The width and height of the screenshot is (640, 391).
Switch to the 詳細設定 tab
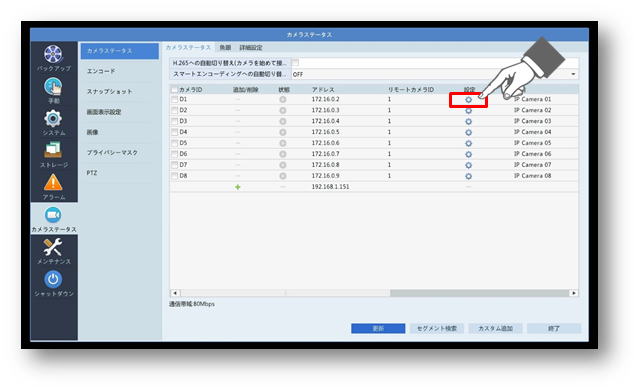pyautogui.click(x=251, y=48)
